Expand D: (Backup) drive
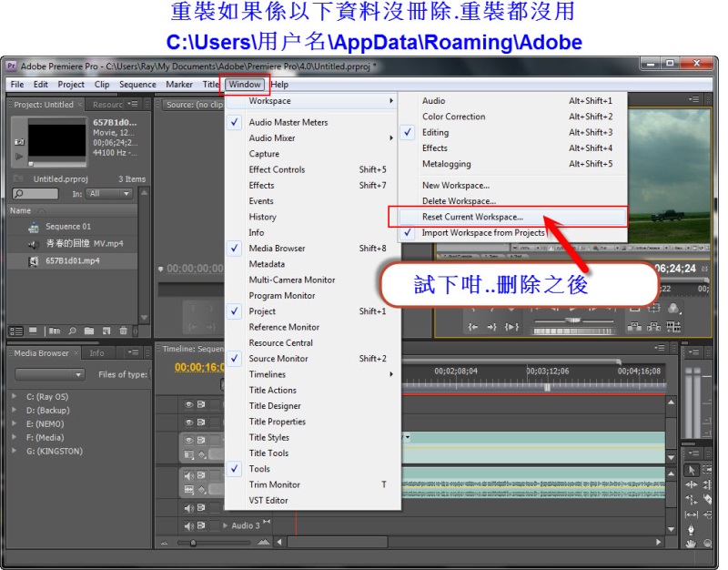Image resolution: width=728 pixels, height=570 pixels. [x=15, y=410]
